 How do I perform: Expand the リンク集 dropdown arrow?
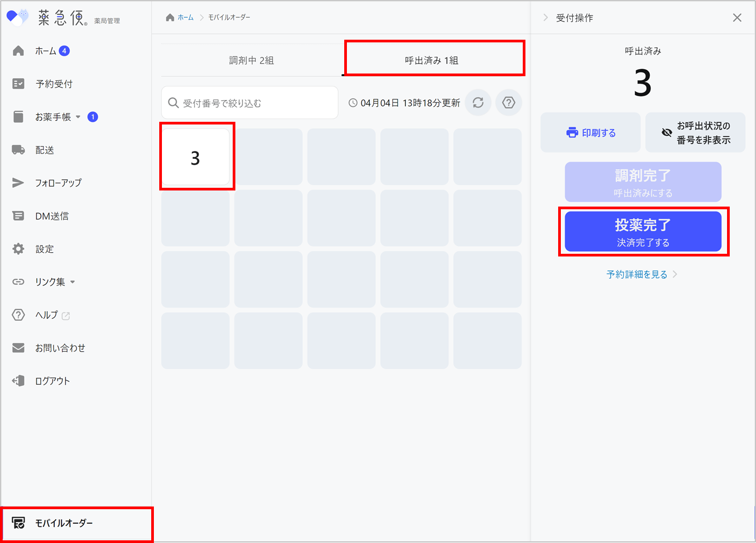pyautogui.click(x=73, y=282)
